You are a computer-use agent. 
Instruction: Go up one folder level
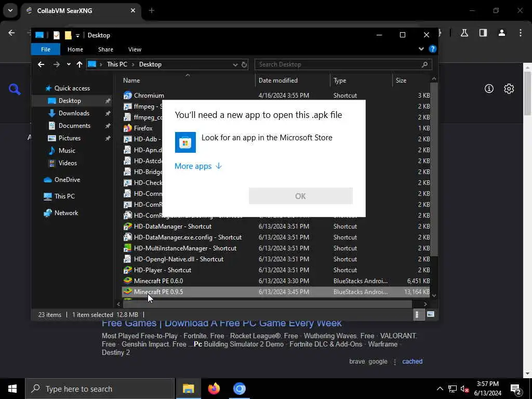pos(79,64)
